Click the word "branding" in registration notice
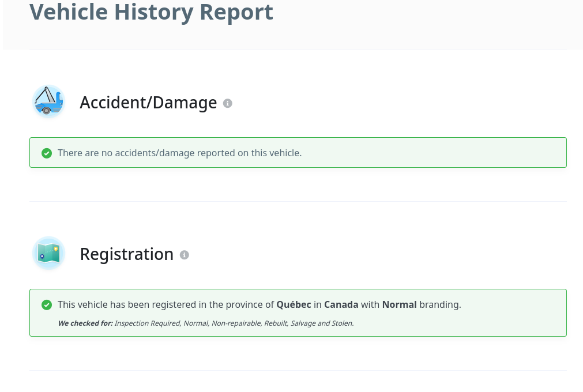The height and width of the screenshot is (392, 583). pos(440,304)
